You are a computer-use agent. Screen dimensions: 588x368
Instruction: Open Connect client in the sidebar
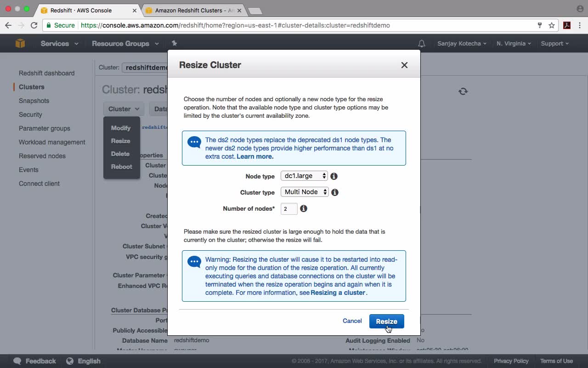click(39, 184)
